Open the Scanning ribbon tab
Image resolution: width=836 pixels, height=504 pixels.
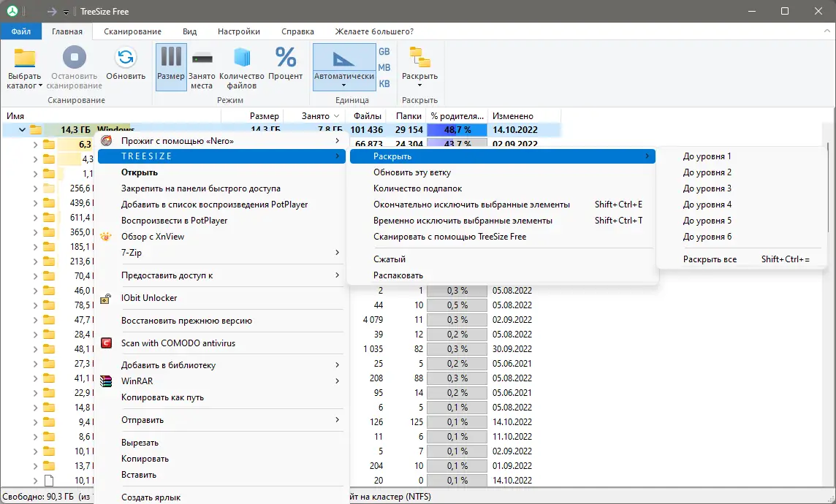132,31
